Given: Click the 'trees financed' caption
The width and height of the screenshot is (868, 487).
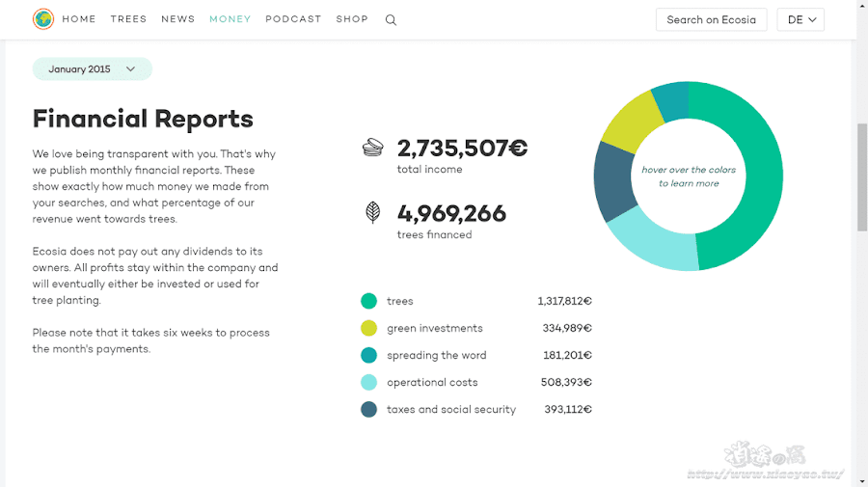Looking at the screenshot, I should (x=435, y=234).
